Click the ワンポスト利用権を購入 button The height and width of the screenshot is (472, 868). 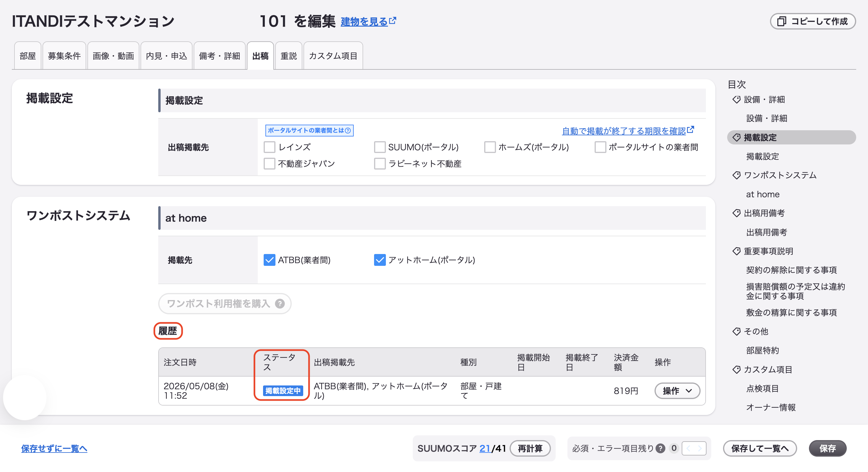[225, 304]
